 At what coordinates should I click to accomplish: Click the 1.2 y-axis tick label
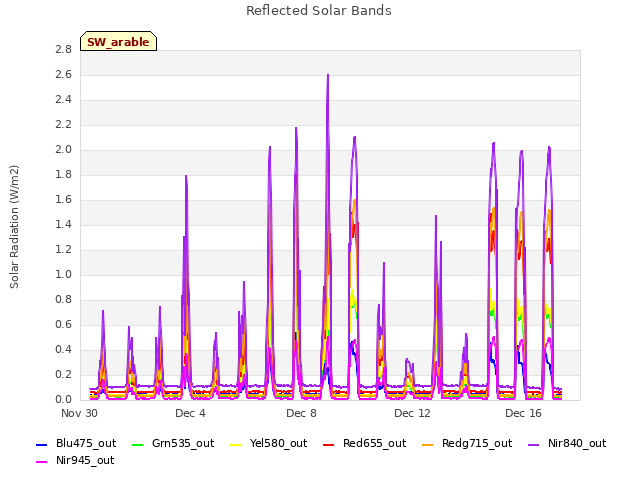[64, 250]
